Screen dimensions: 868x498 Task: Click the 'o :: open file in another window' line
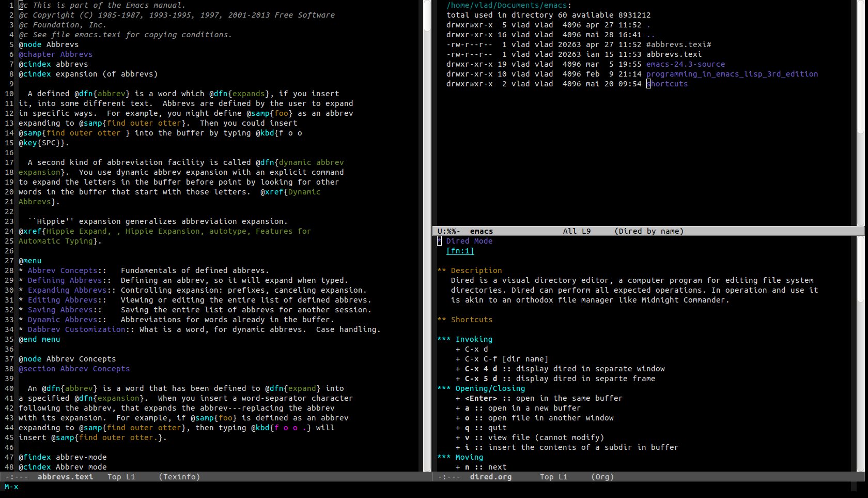click(534, 418)
